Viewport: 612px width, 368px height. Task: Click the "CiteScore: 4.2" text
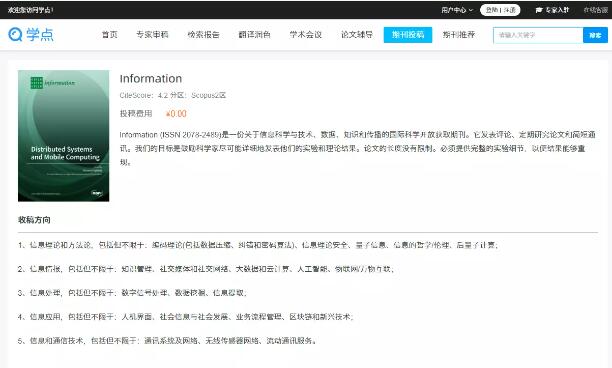pos(144,95)
